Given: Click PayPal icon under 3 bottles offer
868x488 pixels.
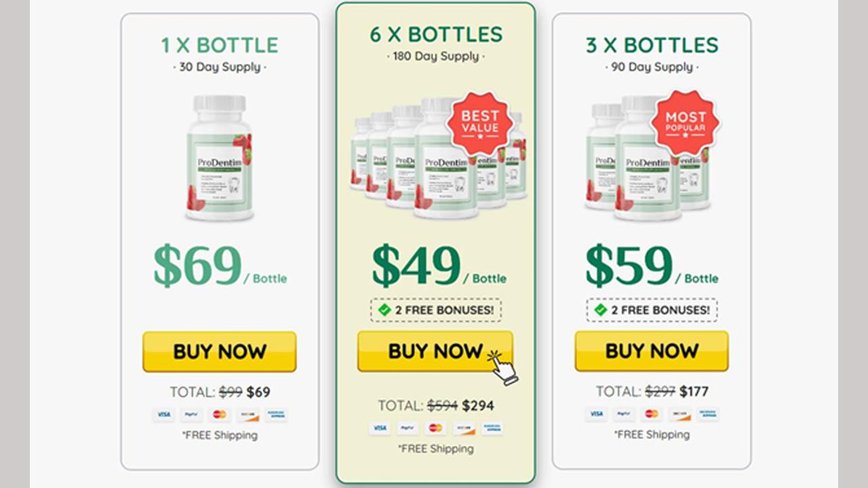Looking at the screenshot, I should tap(624, 413).
